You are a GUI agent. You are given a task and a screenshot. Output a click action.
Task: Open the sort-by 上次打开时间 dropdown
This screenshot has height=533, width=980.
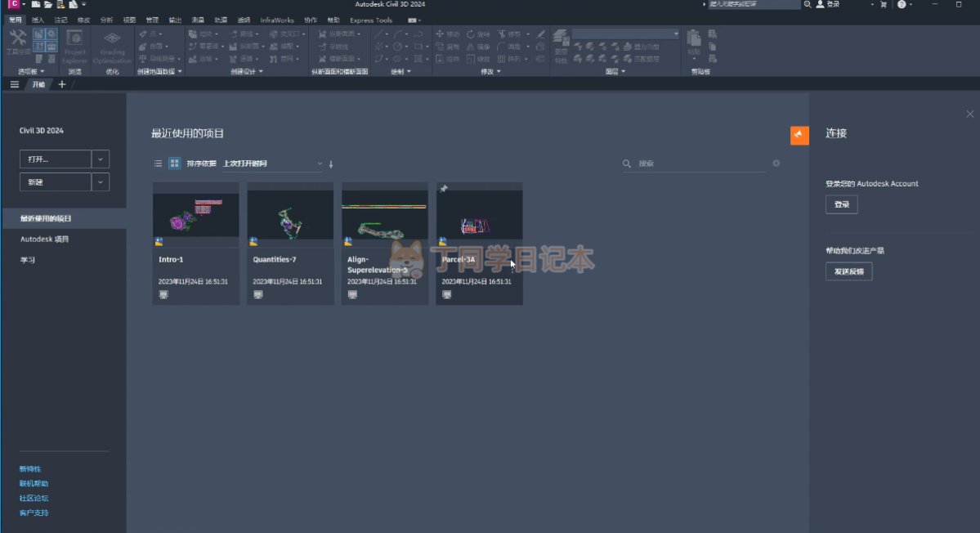(273, 164)
